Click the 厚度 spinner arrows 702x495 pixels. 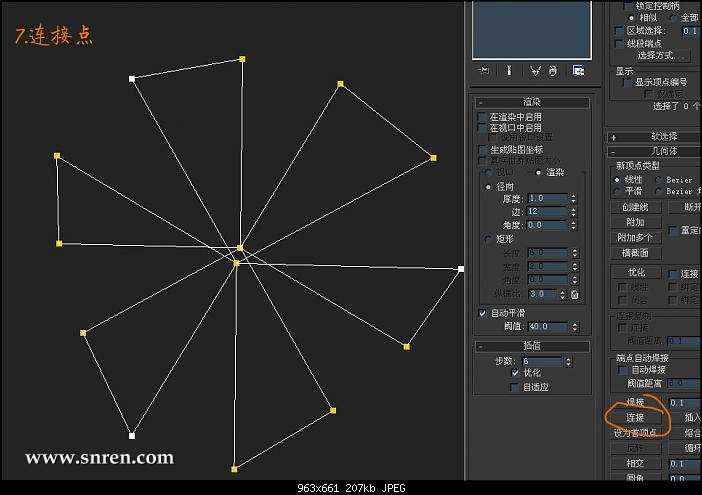pyautogui.click(x=574, y=198)
